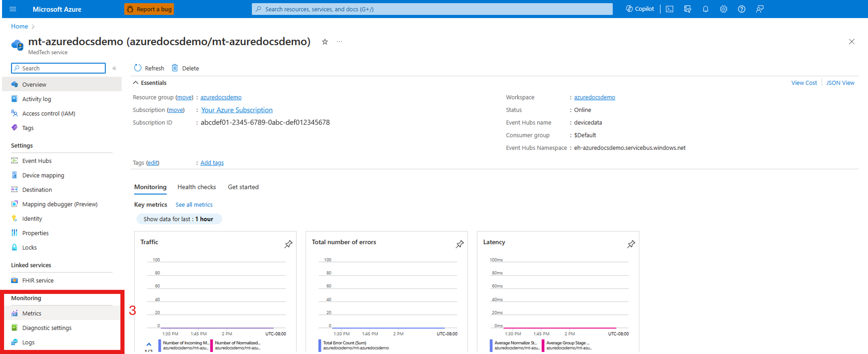
Task: Pin resource with the favorite star
Action: click(325, 42)
